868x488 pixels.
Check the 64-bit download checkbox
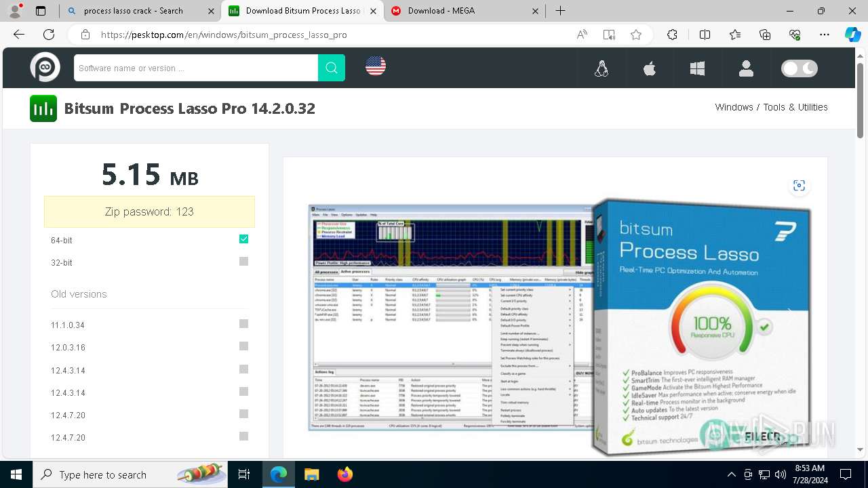coord(243,239)
